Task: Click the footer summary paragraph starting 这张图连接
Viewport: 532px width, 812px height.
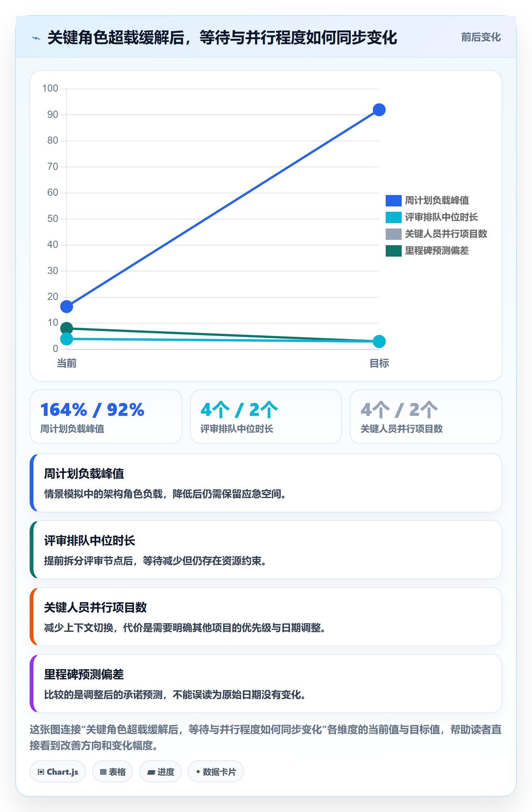Action: point(266,737)
